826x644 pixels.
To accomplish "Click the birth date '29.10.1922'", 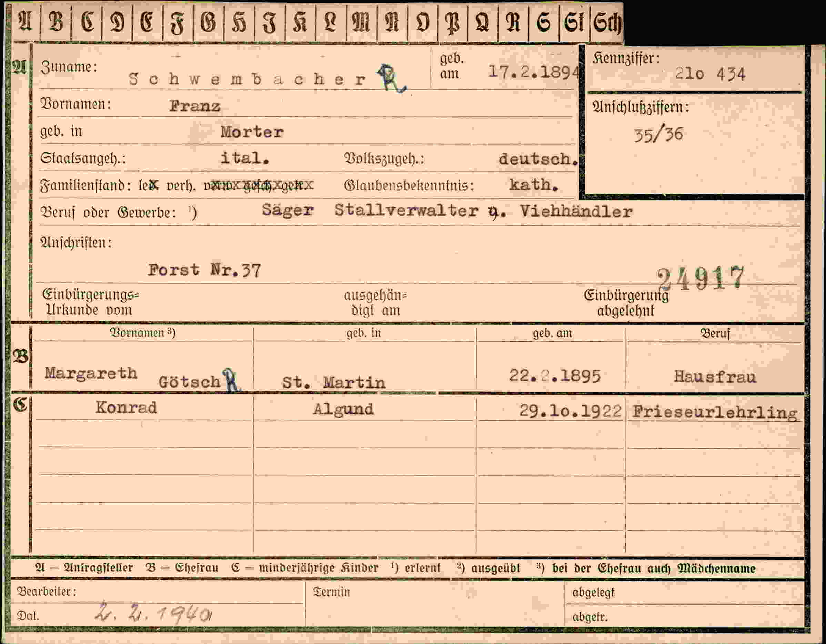I will click(x=570, y=411).
